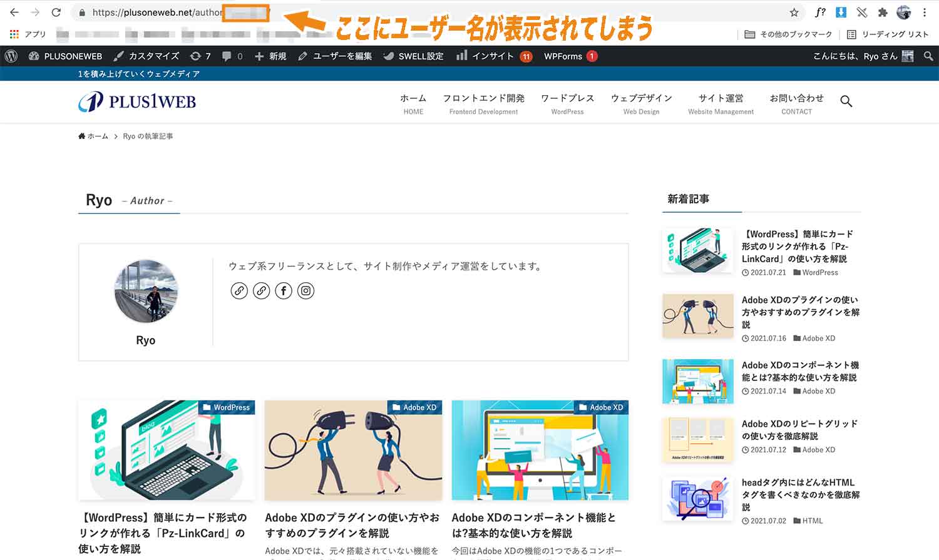Click the browser reload icon
Viewport: 939px width, 560px height.
[x=56, y=12]
